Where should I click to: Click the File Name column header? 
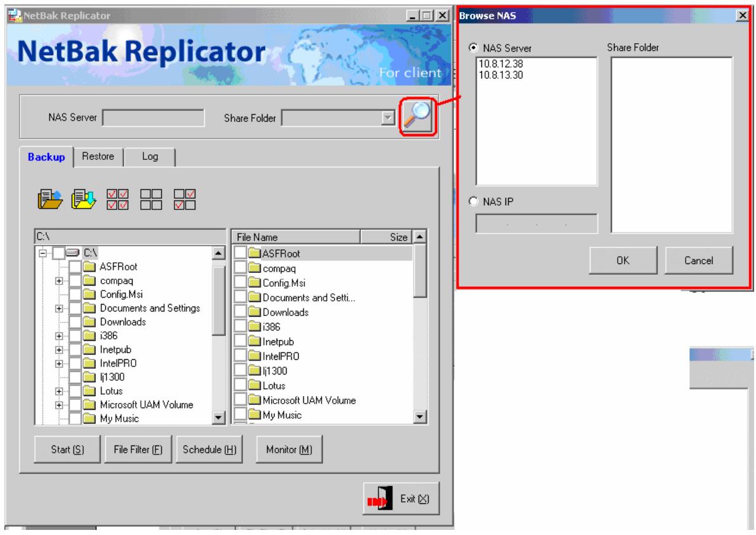click(x=296, y=237)
